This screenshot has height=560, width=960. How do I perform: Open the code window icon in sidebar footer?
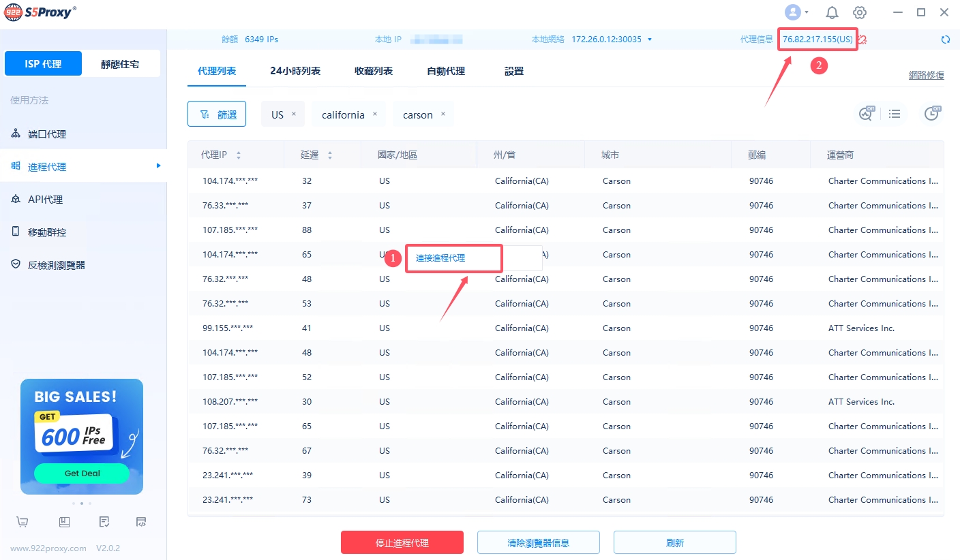141,523
